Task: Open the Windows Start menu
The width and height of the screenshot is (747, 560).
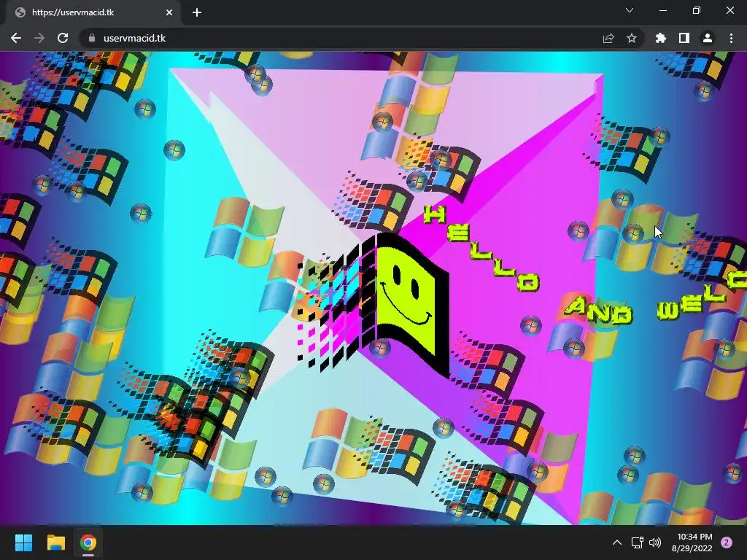Action: 23,542
